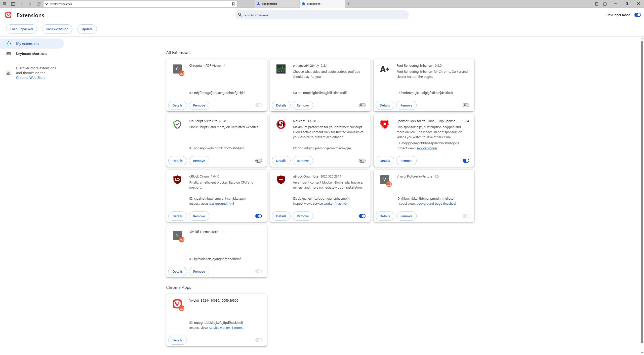Remove the Vivaldi Theme Store extension
Viewport: 644px width, 355px height.
click(199, 271)
